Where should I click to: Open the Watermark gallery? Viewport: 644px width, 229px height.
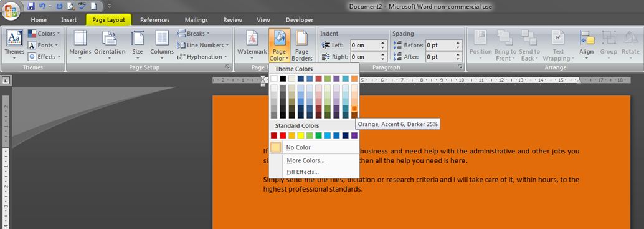[252, 44]
